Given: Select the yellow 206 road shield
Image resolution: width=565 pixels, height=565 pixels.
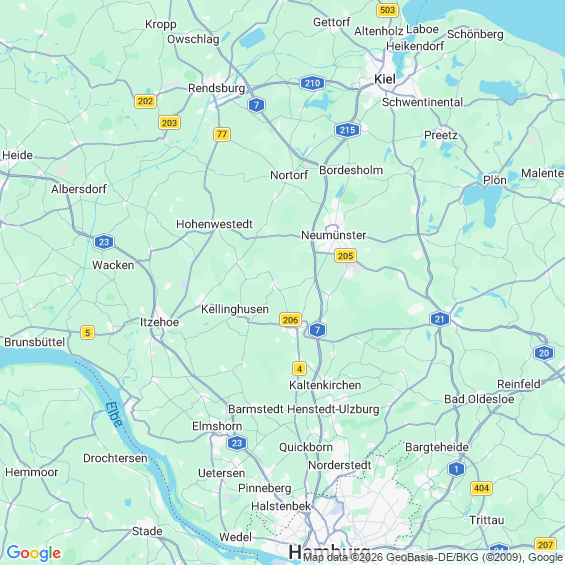Looking at the screenshot, I should click(290, 319).
